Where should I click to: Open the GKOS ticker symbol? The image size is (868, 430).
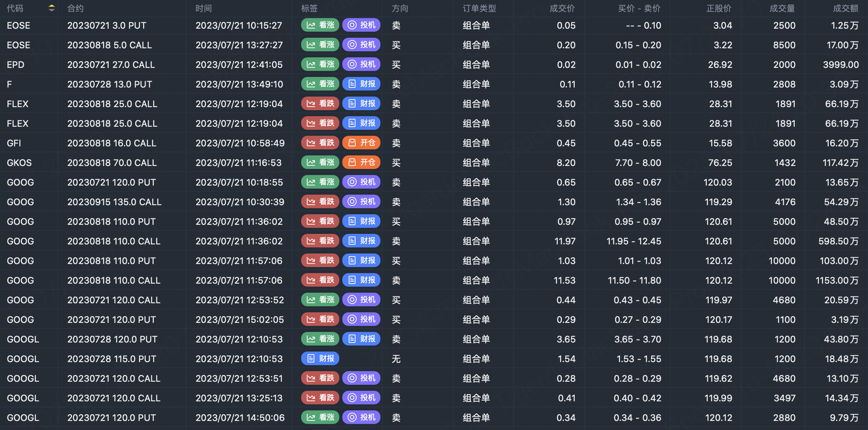tap(19, 163)
